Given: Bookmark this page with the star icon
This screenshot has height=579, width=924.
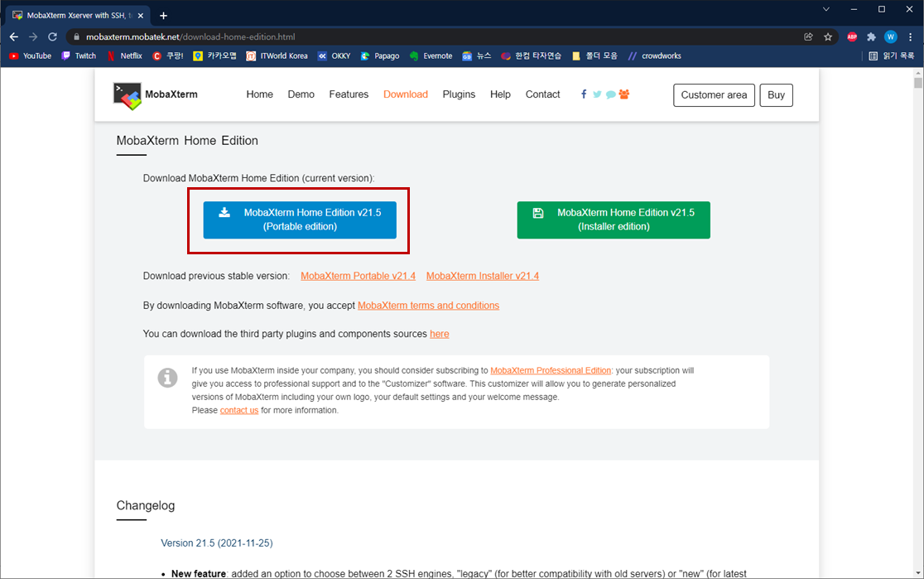Looking at the screenshot, I should click(x=828, y=36).
